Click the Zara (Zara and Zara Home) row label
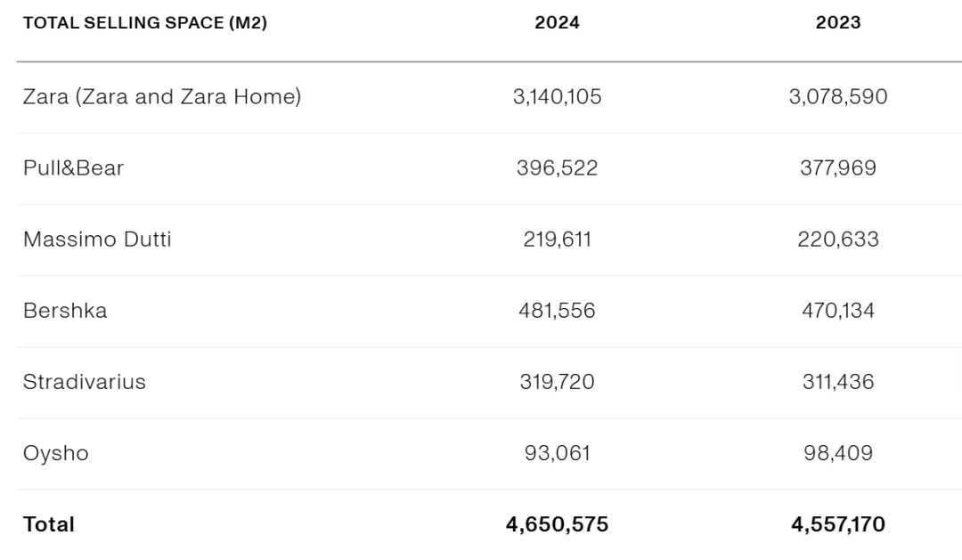Screen dimensions: 962x560 pos(162,97)
